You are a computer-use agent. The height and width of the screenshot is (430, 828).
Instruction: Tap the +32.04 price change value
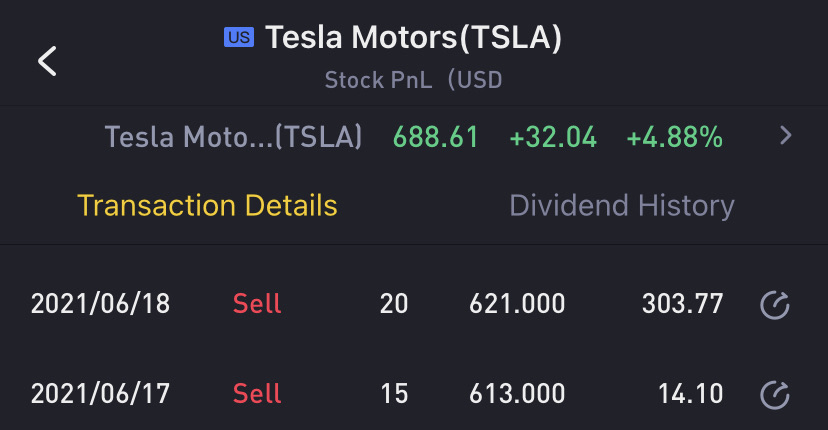click(x=553, y=137)
